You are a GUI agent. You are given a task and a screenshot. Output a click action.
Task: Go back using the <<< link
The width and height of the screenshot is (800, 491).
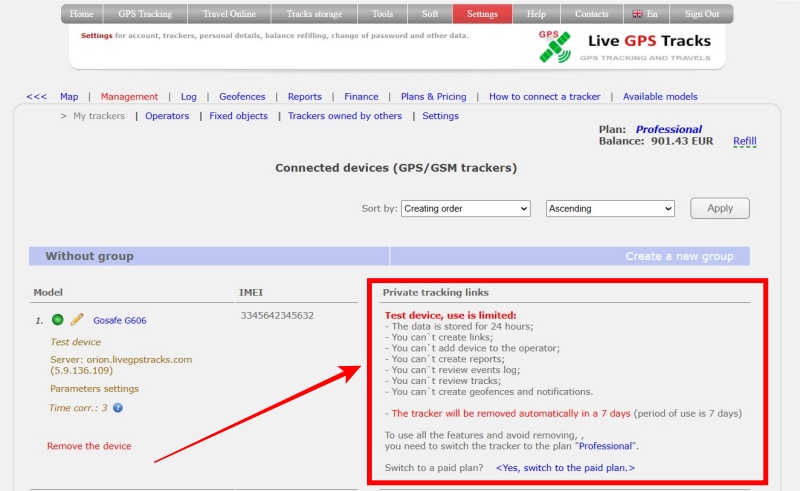(x=36, y=97)
